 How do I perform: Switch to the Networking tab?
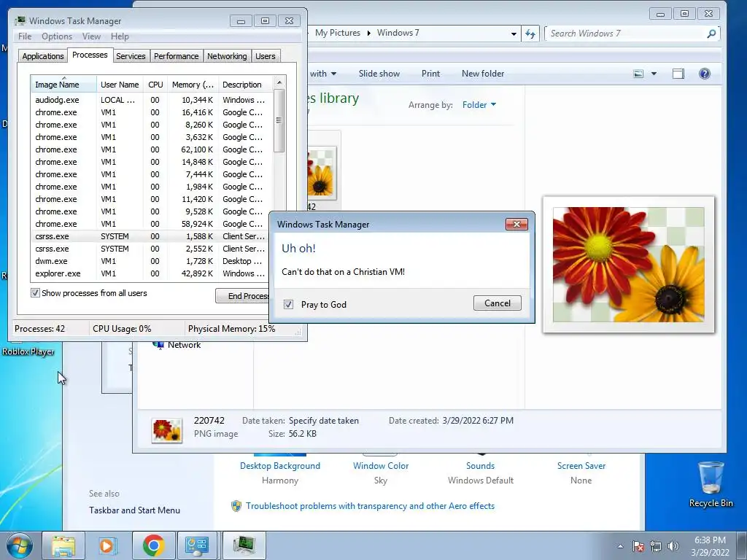click(227, 56)
